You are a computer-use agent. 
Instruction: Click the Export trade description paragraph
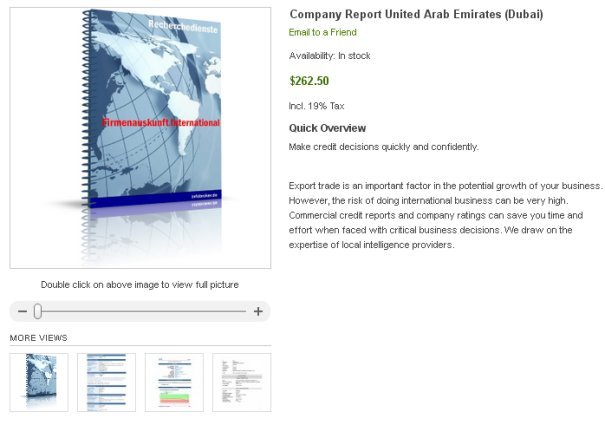point(445,215)
